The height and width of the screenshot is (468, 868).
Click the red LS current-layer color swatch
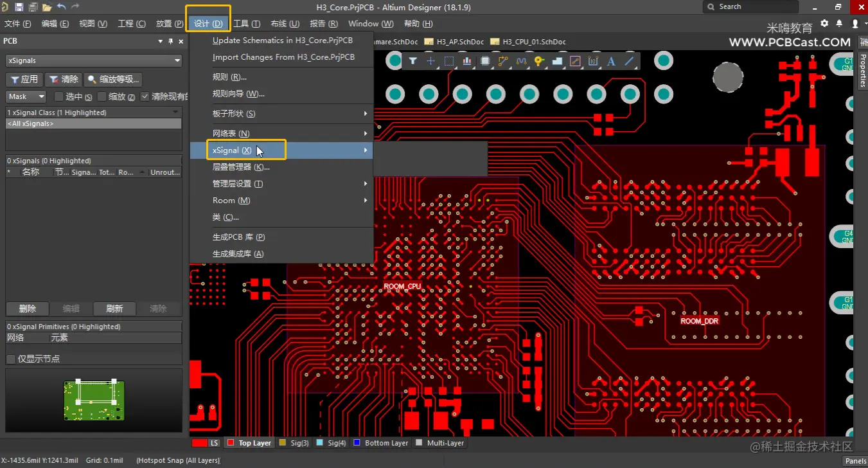coord(200,443)
